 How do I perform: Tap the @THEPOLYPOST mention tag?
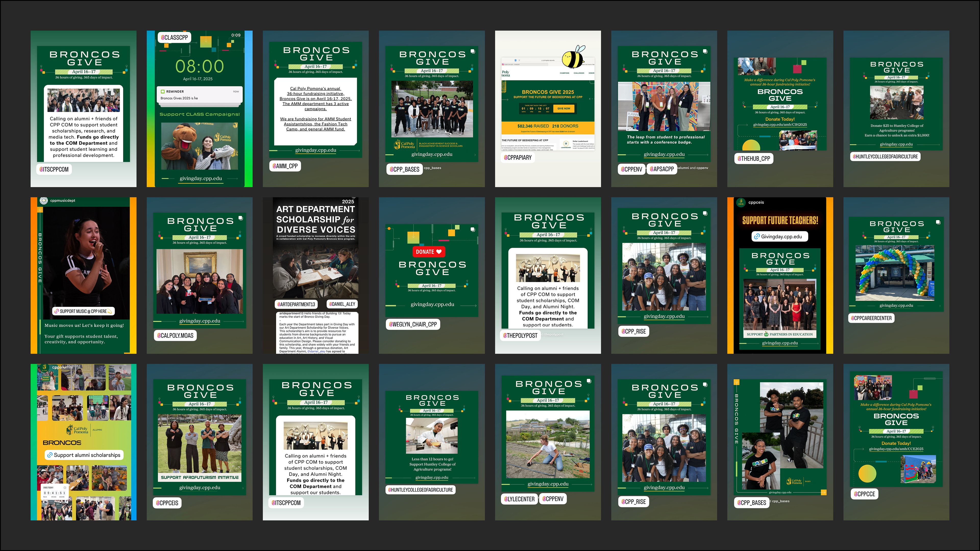pos(520,335)
